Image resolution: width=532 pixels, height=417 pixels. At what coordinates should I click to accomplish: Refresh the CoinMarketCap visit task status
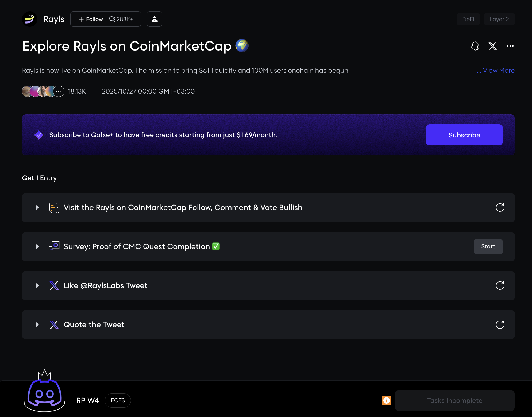pyautogui.click(x=500, y=208)
